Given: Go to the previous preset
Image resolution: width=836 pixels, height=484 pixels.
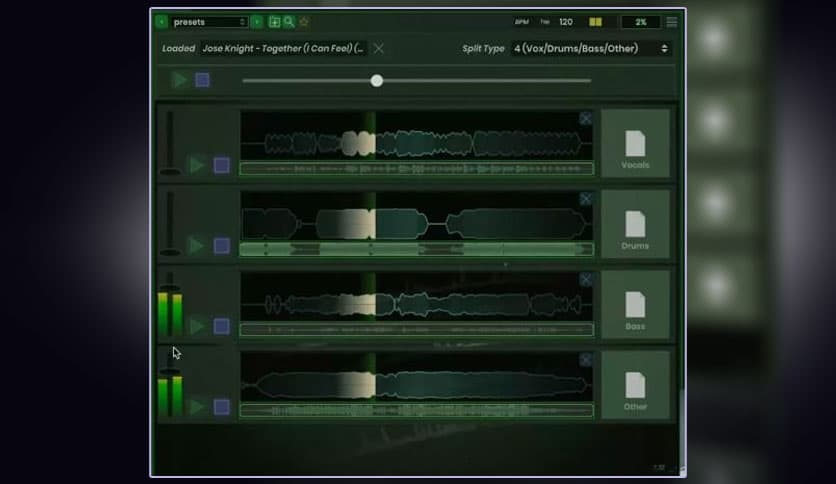Looking at the screenshot, I should click(x=162, y=22).
